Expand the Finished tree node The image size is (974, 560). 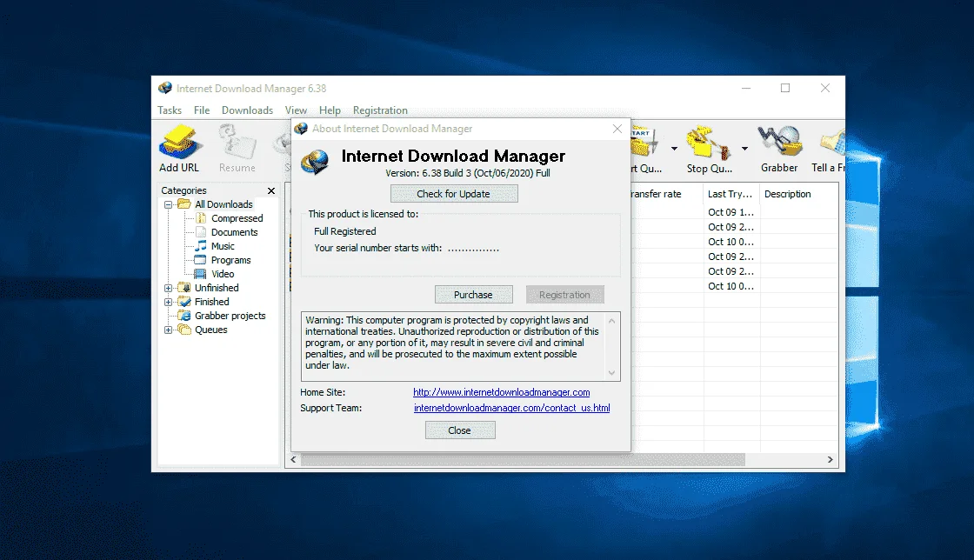tap(168, 302)
